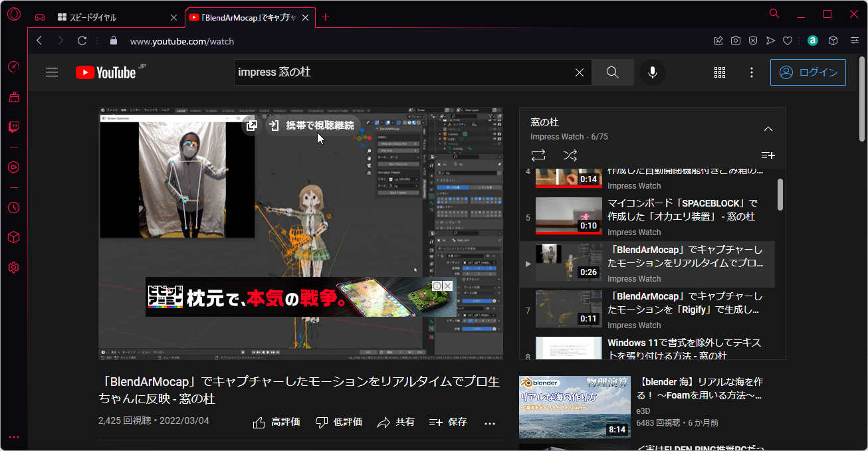Open the YouTube apps grid icon
Image resolution: width=868 pixels, height=451 pixels.
tap(720, 72)
